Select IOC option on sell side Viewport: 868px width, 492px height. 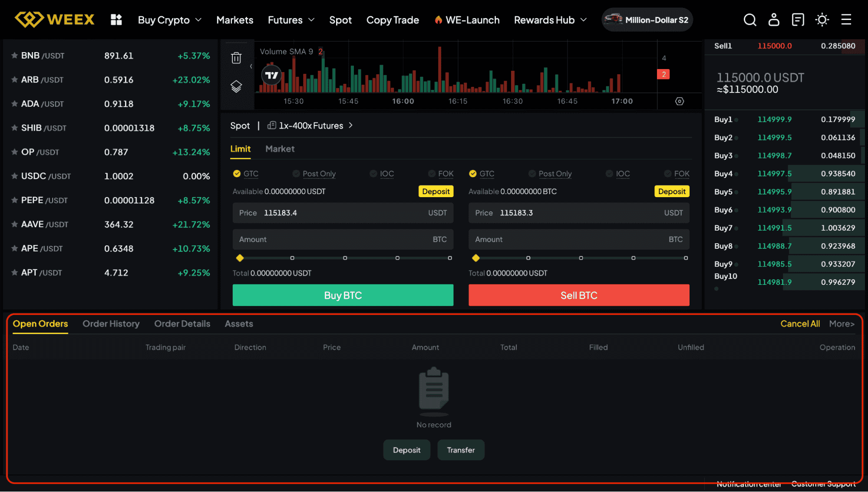610,174
